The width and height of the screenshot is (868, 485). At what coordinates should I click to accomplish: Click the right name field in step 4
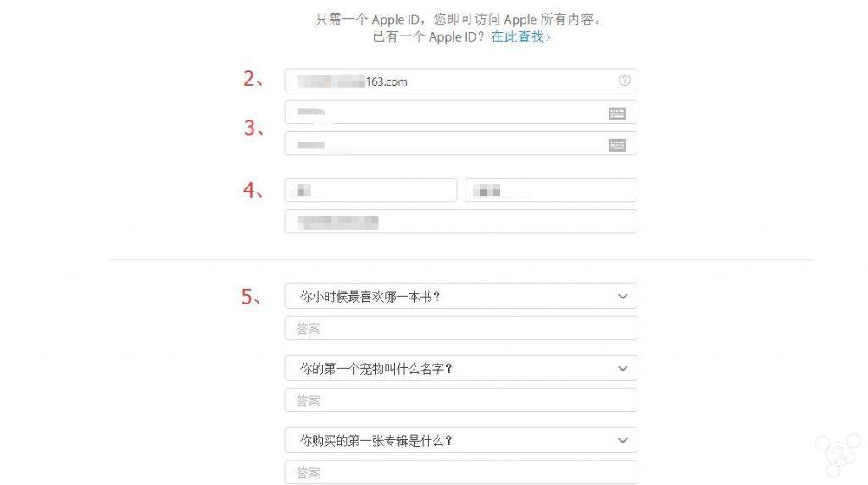[550, 191]
